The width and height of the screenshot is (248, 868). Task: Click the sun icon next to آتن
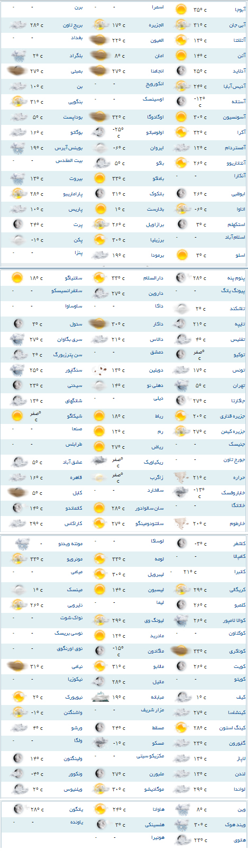click(x=181, y=56)
